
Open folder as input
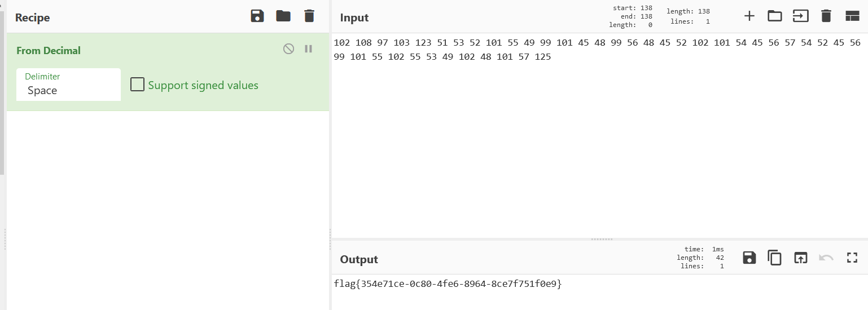pos(775,16)
